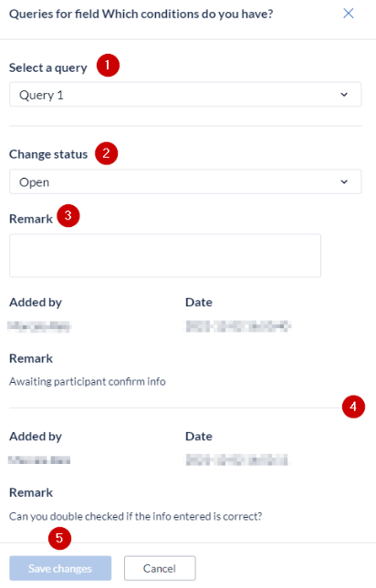Viewport: 376px width, 588px height.
Task: Click the red marker number 1
Action: pyautogui.click(x=108, y=66)
